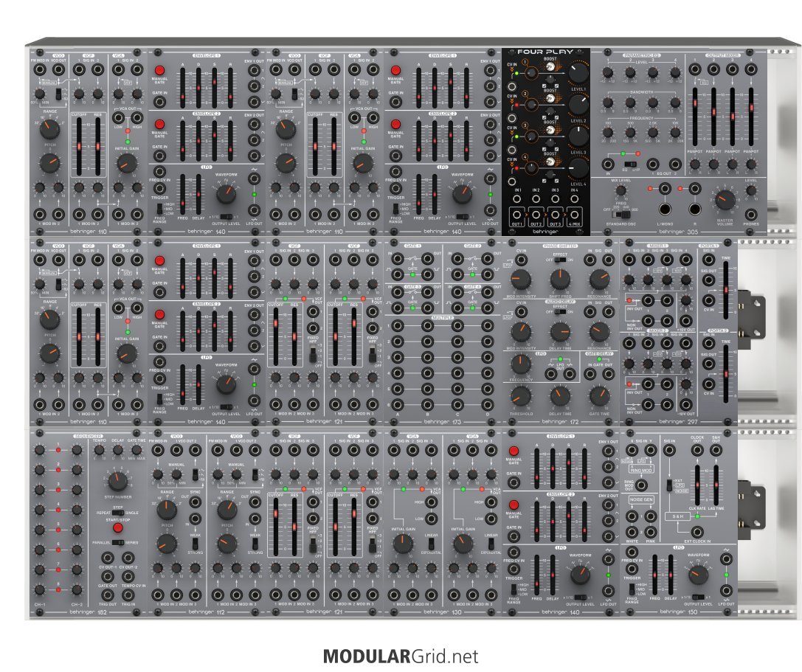Click the phase shifter RESONANCE knob
802x672 pixels.
click(x=599, y=280)
